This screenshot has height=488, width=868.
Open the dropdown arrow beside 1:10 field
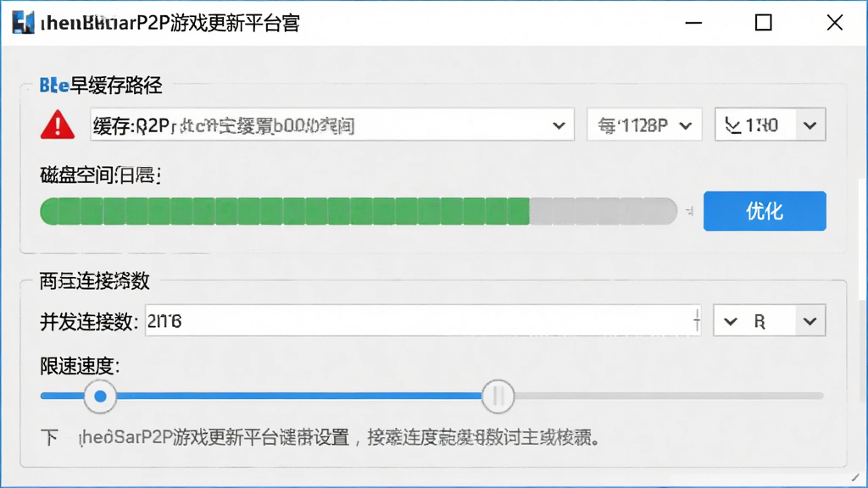coord(810,125)
